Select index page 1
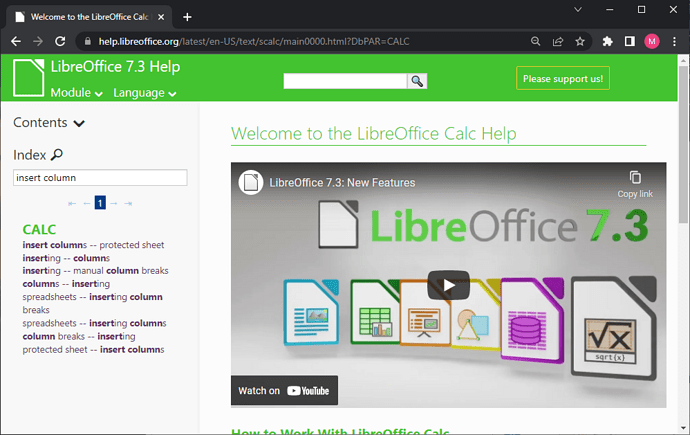Image resolution: width=690 pixels, height=435 pixels. [x=100, y=203]
